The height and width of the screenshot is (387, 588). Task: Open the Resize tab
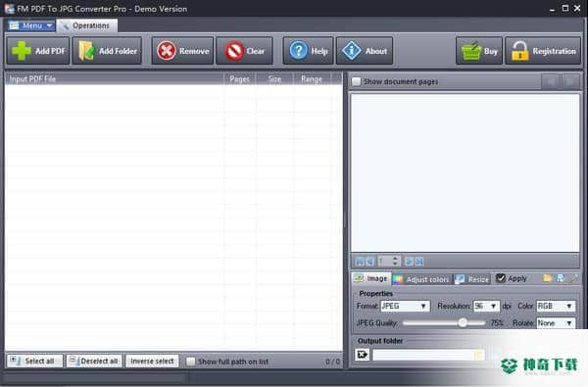471,279
